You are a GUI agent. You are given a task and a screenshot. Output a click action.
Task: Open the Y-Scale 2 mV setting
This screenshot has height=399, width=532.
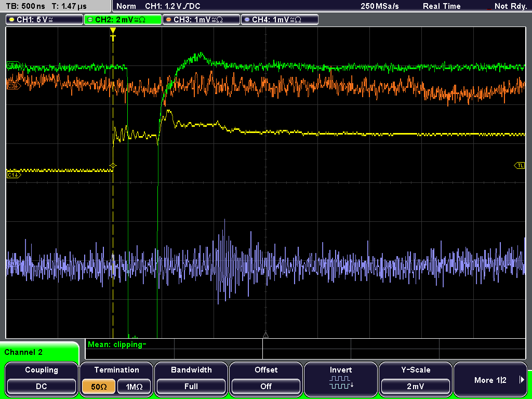click(415, 379)
